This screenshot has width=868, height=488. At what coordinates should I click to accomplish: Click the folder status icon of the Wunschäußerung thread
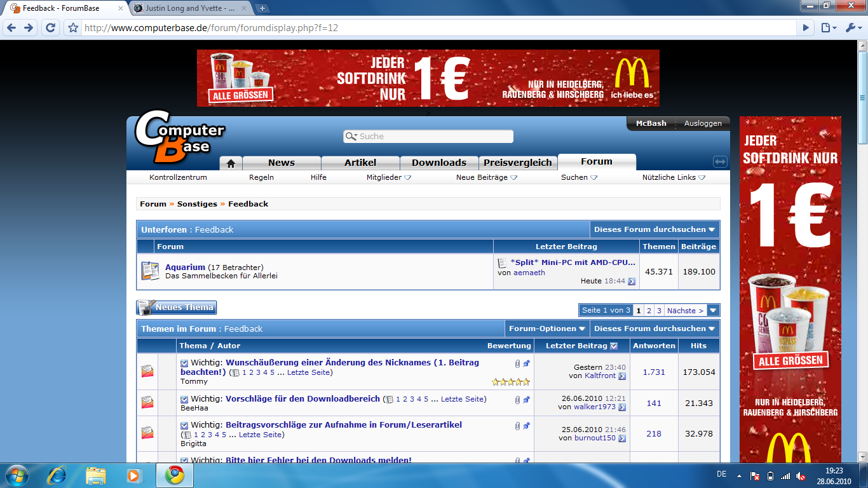pyautogui.click(x=147, y=371)
